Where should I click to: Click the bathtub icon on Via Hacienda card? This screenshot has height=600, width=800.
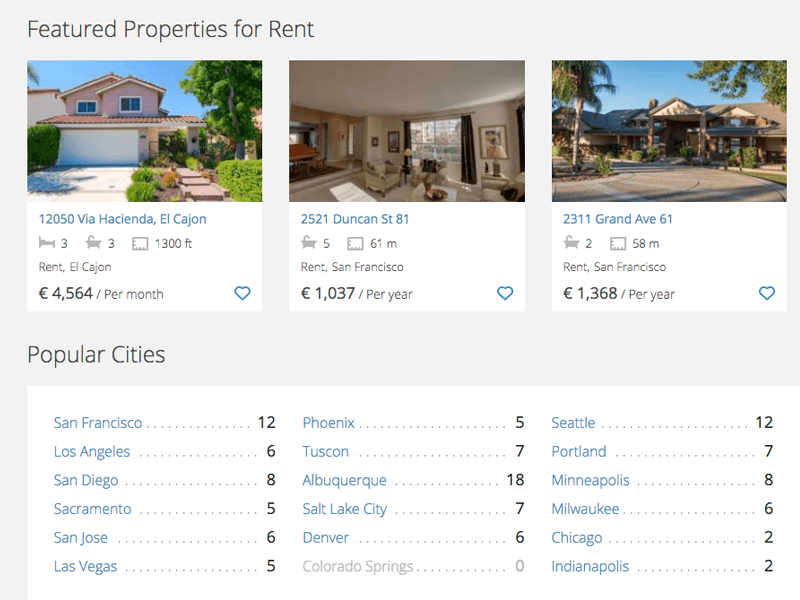93,243
